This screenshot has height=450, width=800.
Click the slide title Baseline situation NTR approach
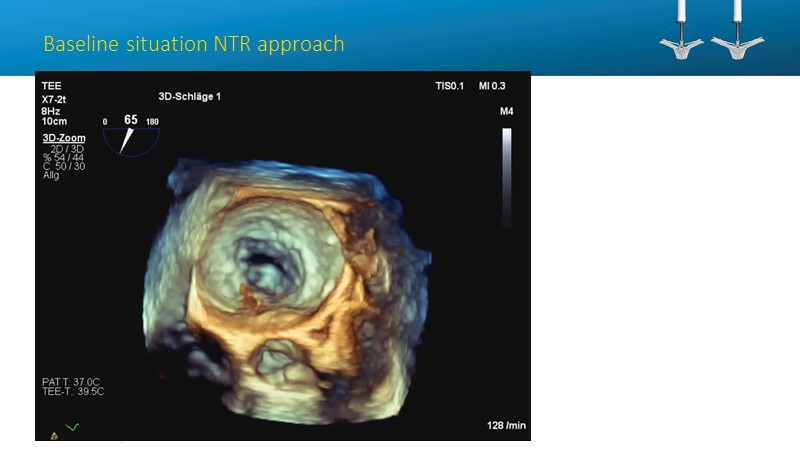click(x=193, y=44)
